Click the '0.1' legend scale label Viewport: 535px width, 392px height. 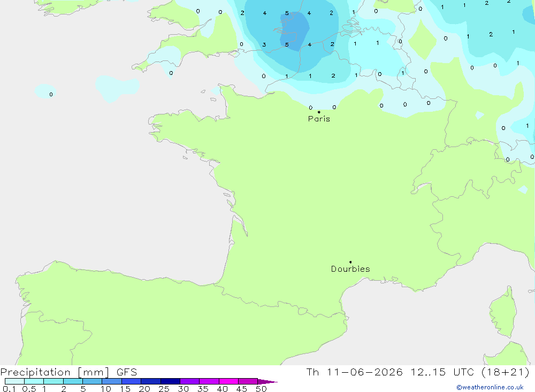(9, 389)
